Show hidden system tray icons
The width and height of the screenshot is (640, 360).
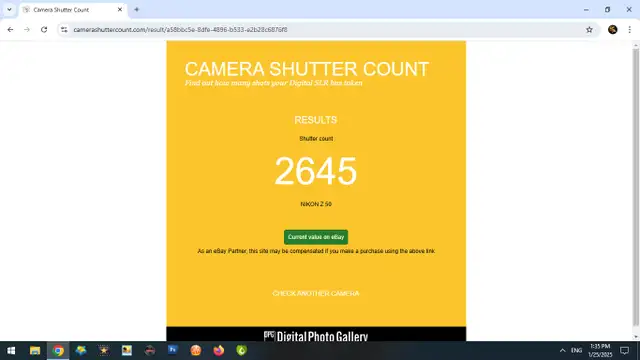coord(562,351)
